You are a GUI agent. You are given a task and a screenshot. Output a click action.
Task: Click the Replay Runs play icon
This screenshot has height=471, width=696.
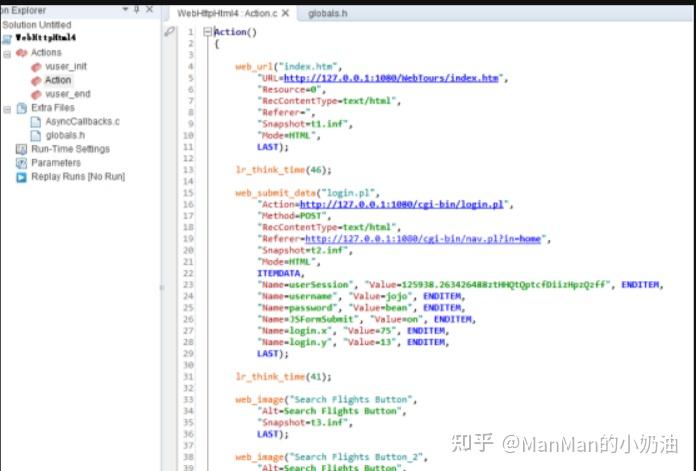21,177
